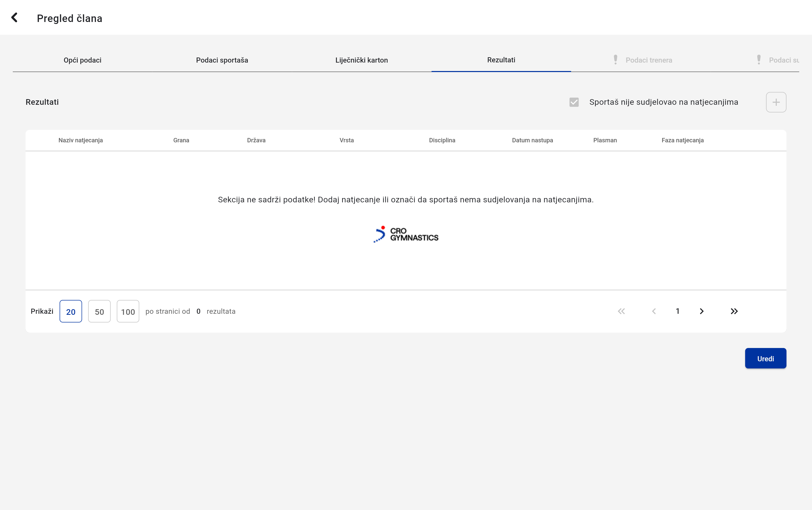Click page number 1

(x=677, y=311)
